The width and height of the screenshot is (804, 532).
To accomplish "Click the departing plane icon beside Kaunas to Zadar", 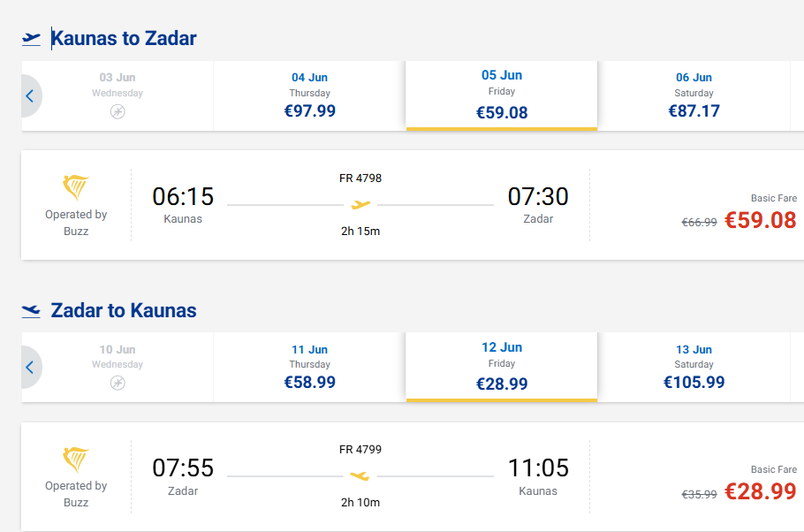I will click(x=32, y=38).
